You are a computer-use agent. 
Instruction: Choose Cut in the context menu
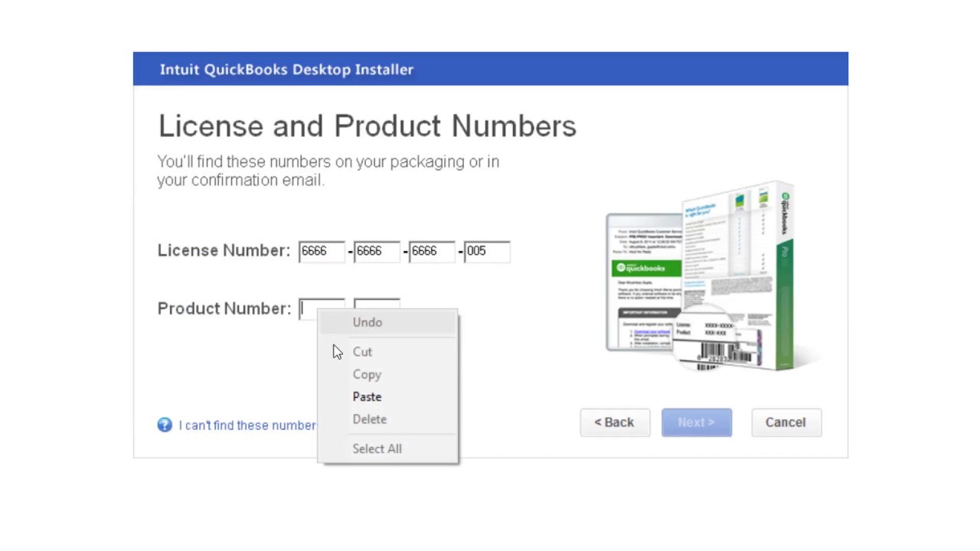click(388, 352)
